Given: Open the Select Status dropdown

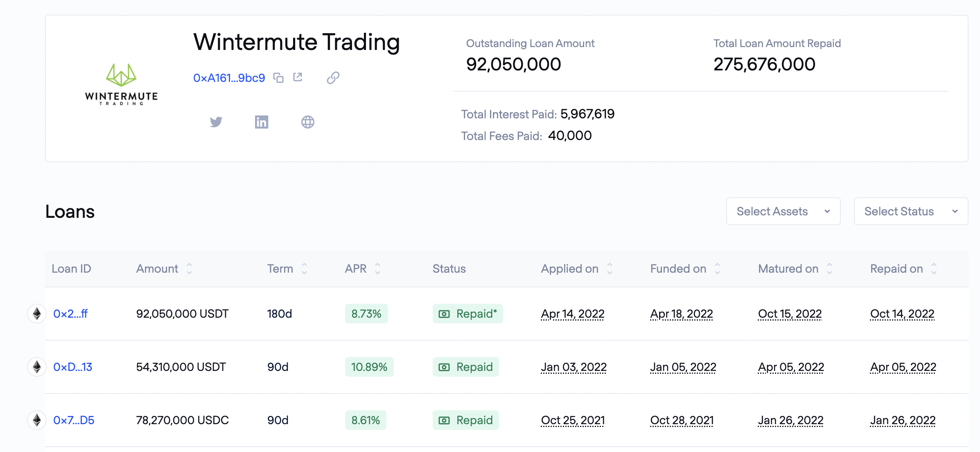Looking at the screenshot, I should pyautogui.click(x=911, y=211).
